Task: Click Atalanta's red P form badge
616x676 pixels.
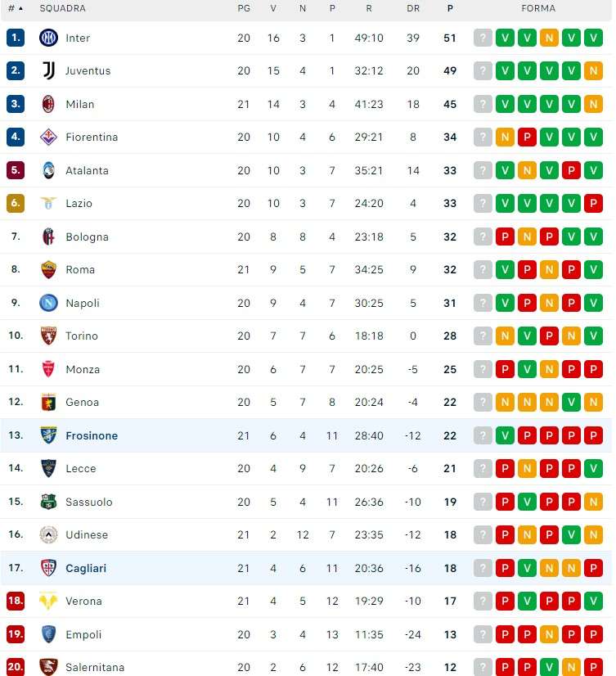Action: coord(572,170)
